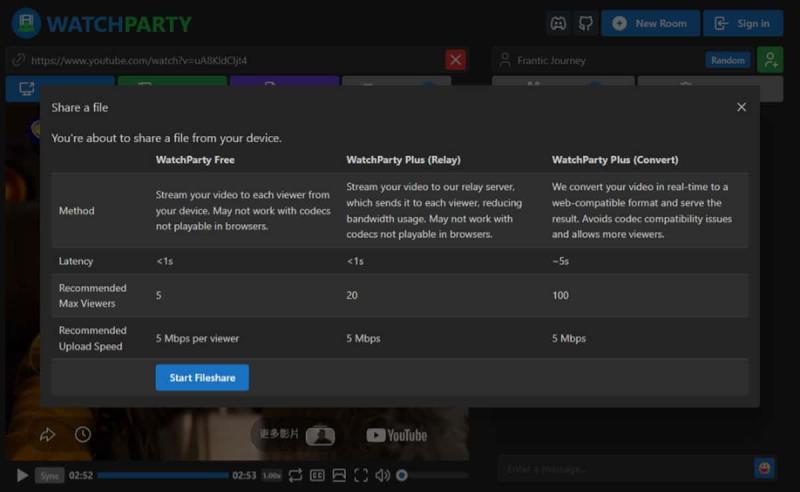This screenshot has width=800, height=492.
Task: Generate a Random username
Action: pos(727,60)
